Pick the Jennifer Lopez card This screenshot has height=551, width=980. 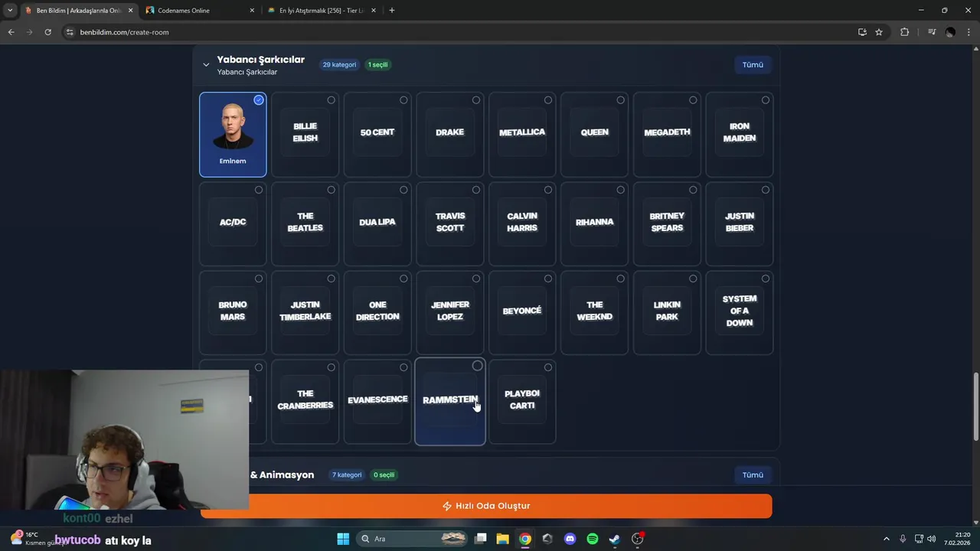point(449,312)
